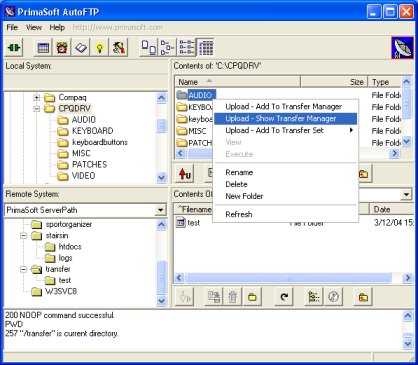Screen dimensions: 418x365
Task: Click the test item icon in remote list
Action: point(181,223)
